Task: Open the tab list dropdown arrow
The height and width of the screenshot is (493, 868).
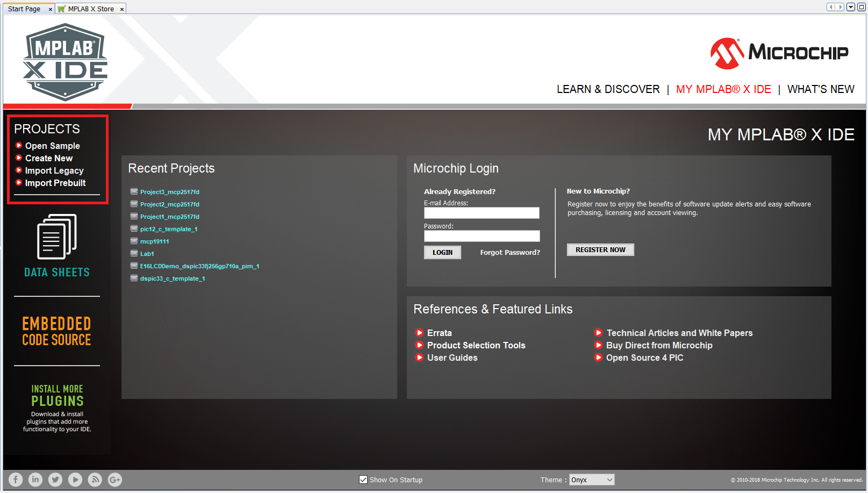Action: pyautogui.click(x=851, y=7)
